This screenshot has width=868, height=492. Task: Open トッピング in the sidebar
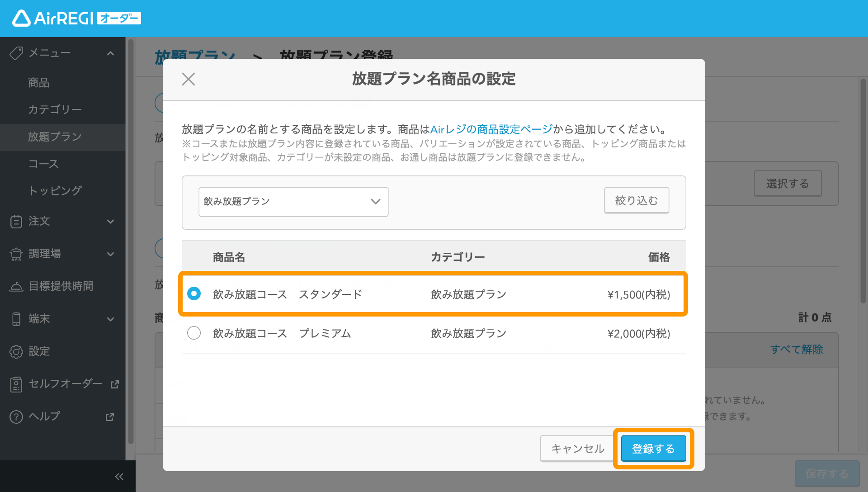pyautogui.click(x=55, y=190)
